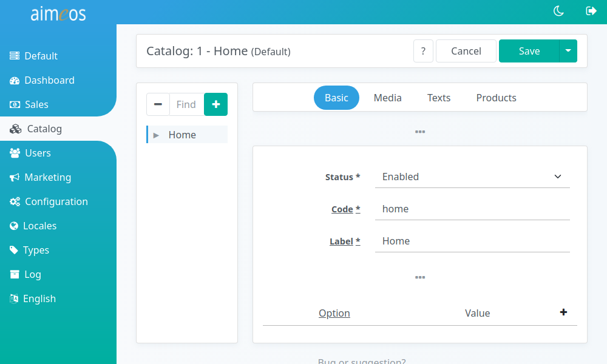Click the Find category input field

pyautogui.click(x=186, y=104)
